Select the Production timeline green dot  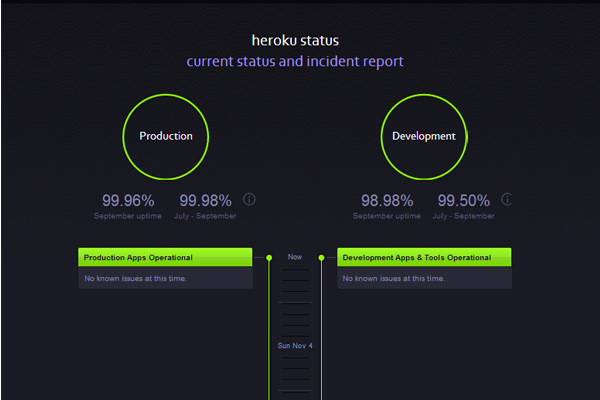269,258
